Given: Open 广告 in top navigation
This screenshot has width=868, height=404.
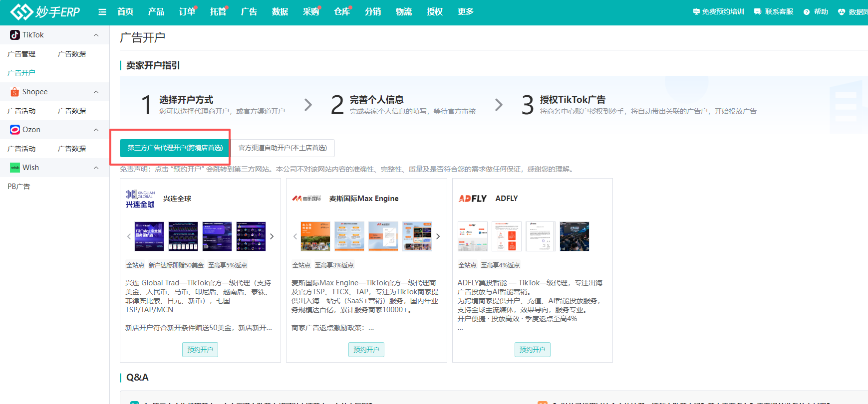Looking at the screenshot, I should pyautogui.click(x=249, y=11).
